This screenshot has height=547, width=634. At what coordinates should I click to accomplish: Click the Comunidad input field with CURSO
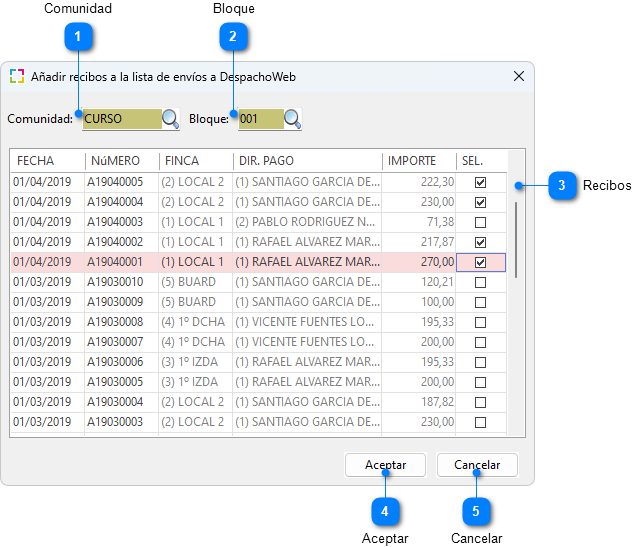pyautogui.click(x=120, y=119)
